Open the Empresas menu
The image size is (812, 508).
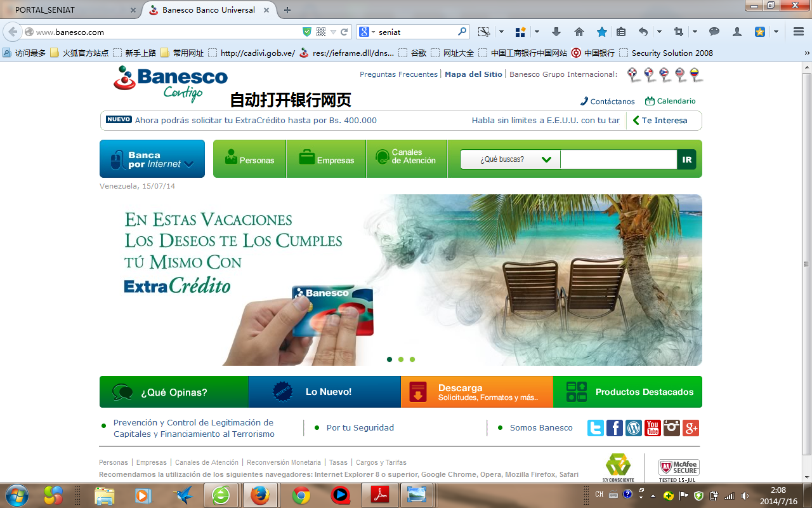point(327,159)
